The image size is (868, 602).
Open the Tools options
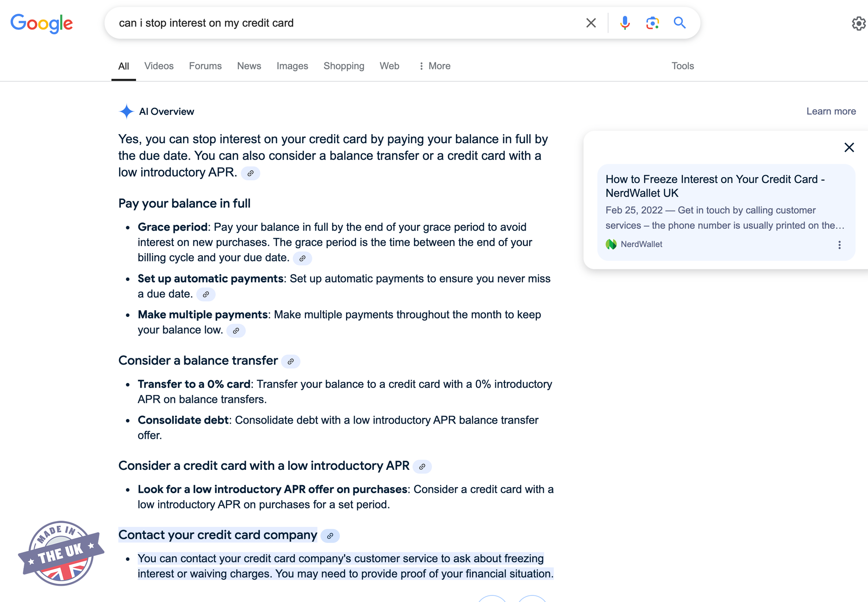(x=682, y=66)
